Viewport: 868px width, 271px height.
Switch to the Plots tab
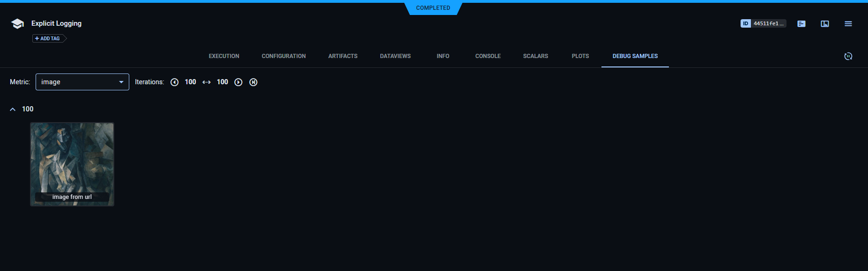pos(580,56)
